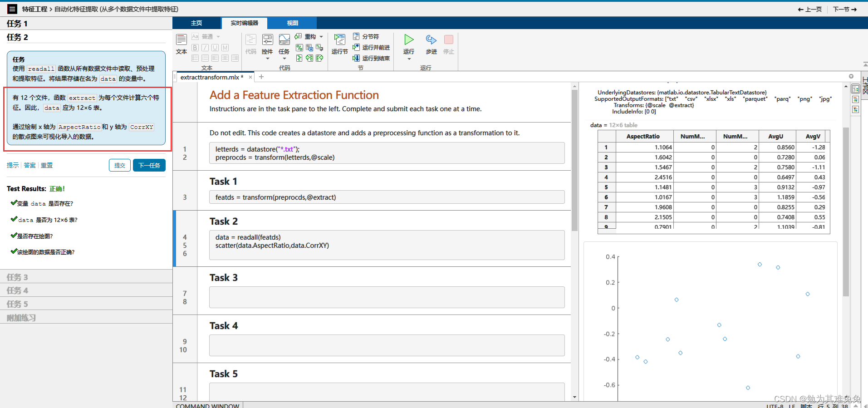Click the comment percent icon

299,48
